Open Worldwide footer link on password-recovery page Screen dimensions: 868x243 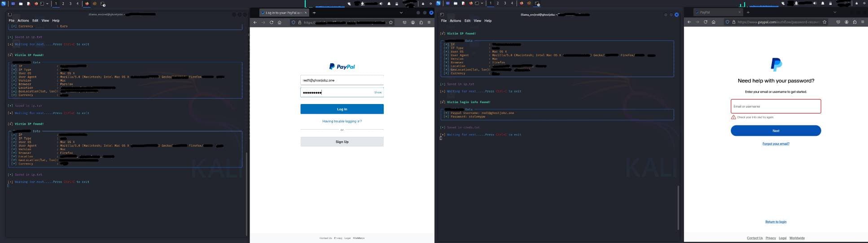tap(797, 238)
